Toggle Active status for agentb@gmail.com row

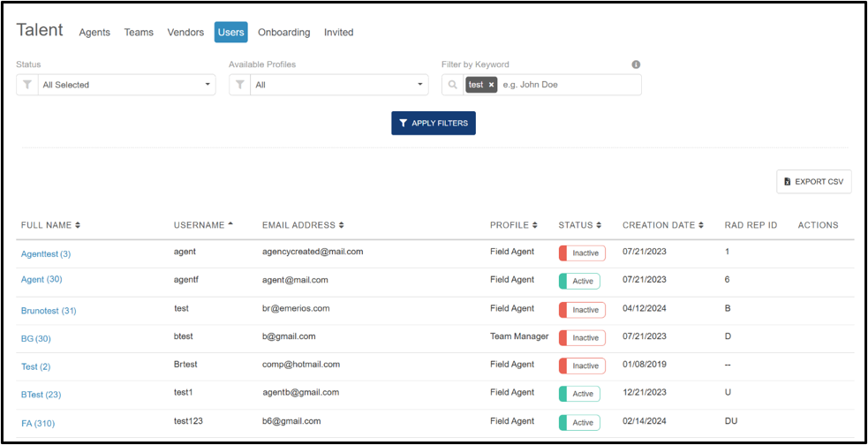(x=579, y=394)
